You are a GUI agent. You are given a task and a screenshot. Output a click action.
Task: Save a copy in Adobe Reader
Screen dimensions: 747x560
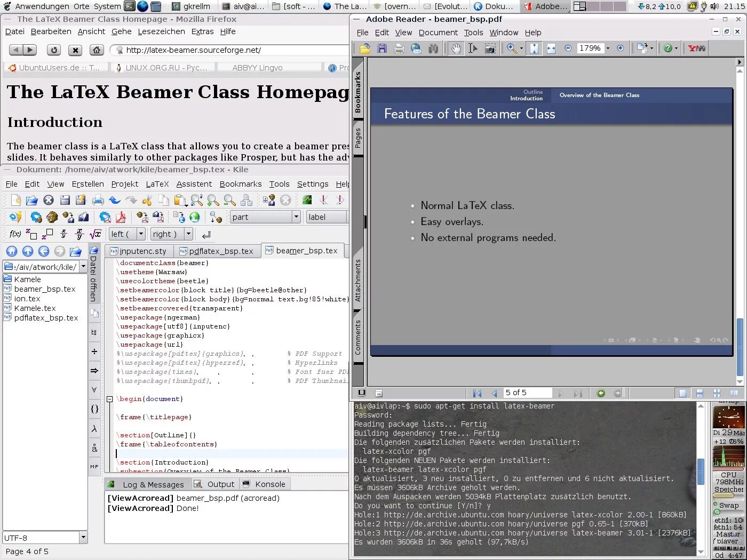tap(382, 49)
